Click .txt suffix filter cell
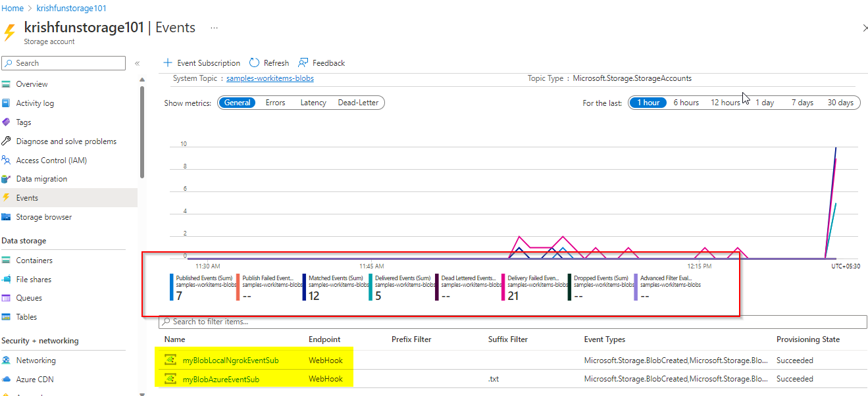 pos(494,380)
